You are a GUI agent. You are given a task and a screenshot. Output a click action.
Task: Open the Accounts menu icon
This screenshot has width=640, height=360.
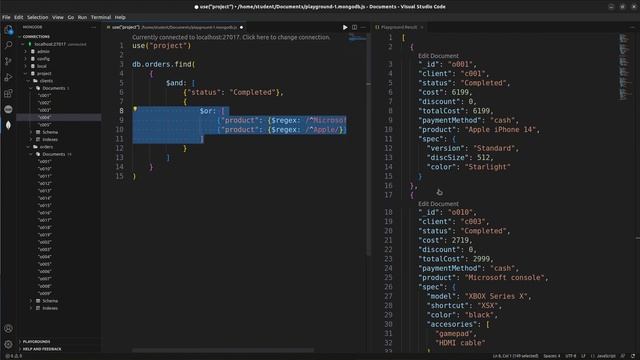(x=8, y=329)
